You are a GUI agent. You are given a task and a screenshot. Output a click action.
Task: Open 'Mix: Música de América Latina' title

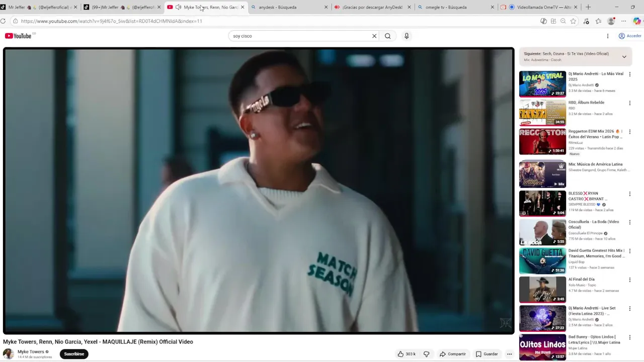595,164
